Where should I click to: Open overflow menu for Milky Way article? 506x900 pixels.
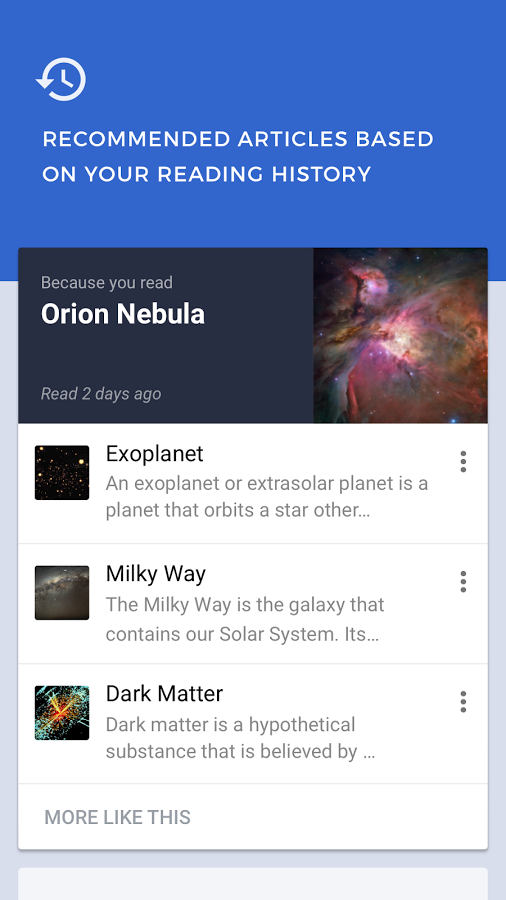coord(463,581)
